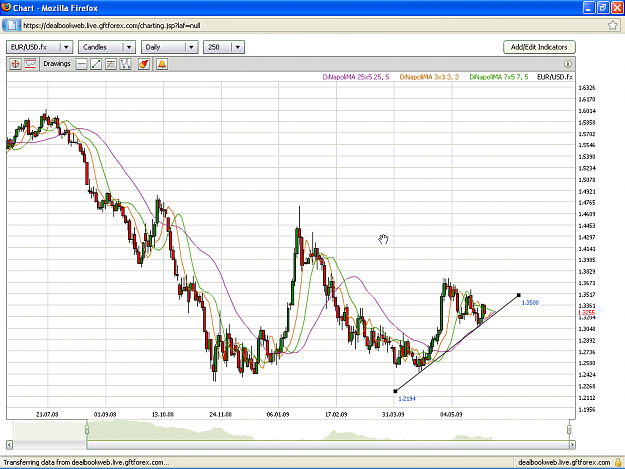625x469 pixels.
Task: Click the 06.01.09 date axis label
Action: (x=278, y=414)
